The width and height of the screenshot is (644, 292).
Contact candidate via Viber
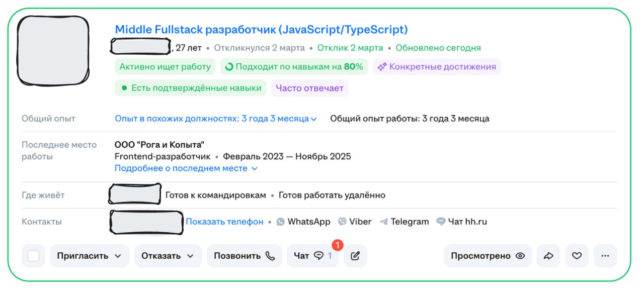click(x=355, y=222)
